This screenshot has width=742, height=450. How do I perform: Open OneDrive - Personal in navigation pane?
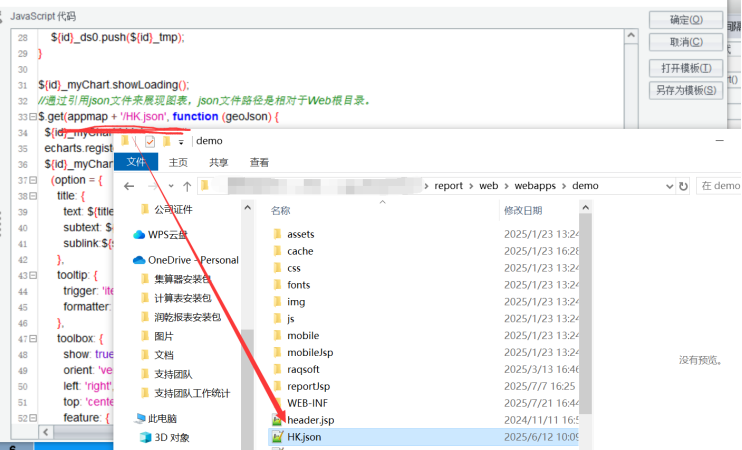point(193,260)
